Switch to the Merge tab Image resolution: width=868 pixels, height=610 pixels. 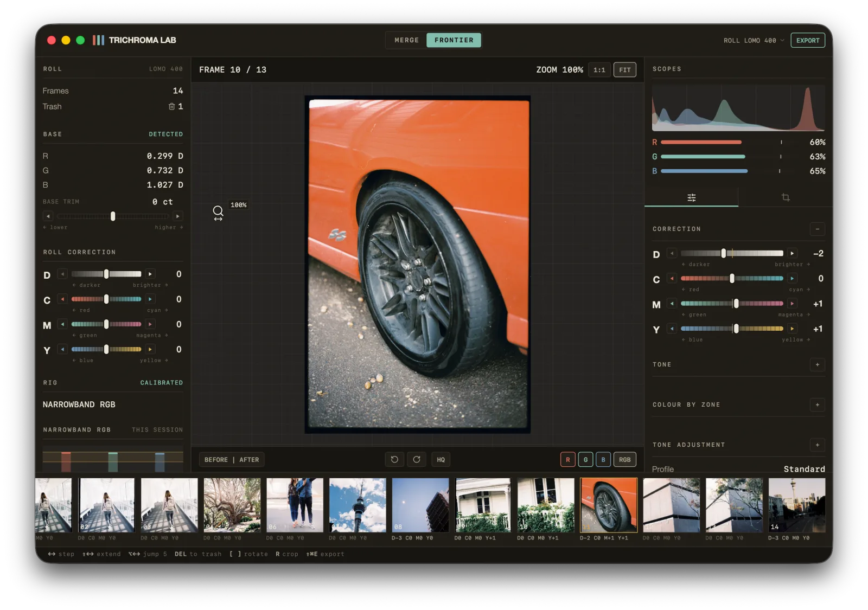pyautogui.click(x=407, y=40)
